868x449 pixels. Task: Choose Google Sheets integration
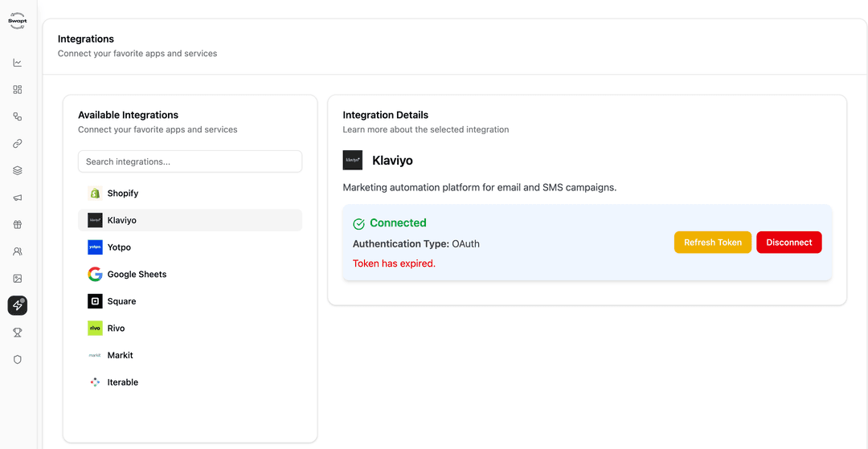click(x=137, y=275)
